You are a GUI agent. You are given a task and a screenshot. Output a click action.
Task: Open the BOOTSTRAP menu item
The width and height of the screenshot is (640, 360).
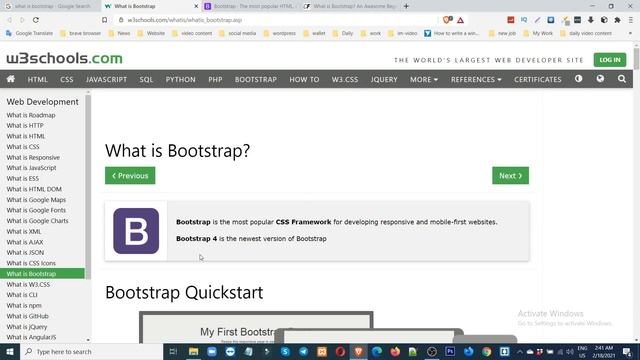click(256, 79)
